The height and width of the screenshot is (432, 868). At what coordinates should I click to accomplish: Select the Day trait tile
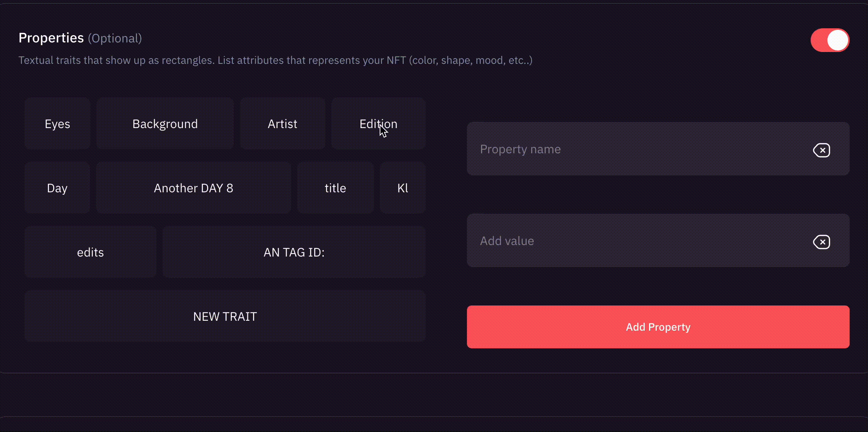pos(57,188)
